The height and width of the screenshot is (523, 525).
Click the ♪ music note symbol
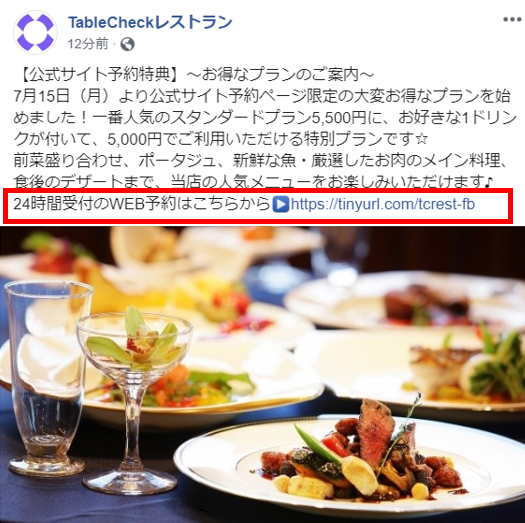(x=489, y=182)
